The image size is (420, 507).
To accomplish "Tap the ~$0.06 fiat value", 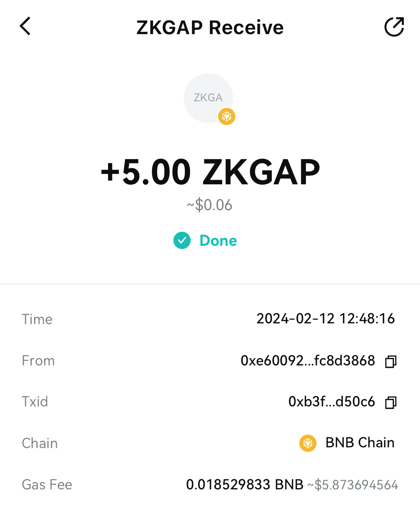I will click(210, 205).
